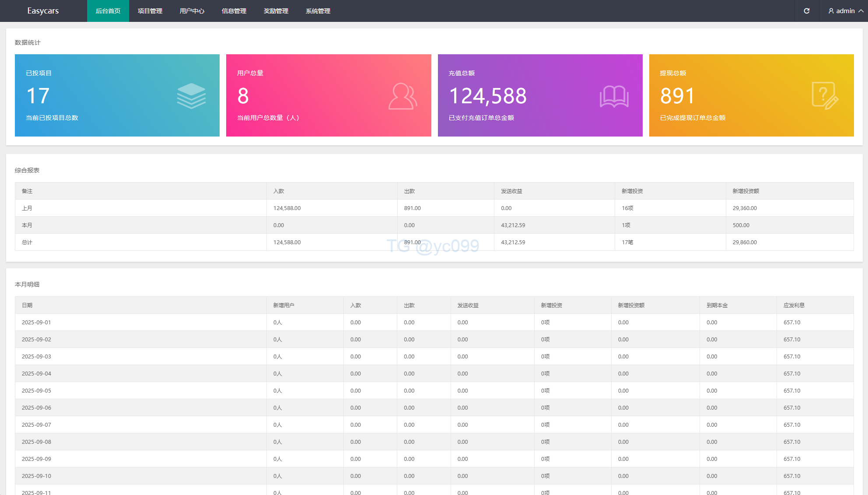Expand the admin account dropdown arrow
868x495 pixels.
click(861, 11)
